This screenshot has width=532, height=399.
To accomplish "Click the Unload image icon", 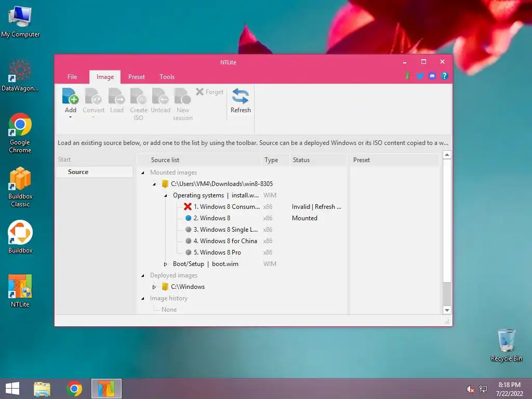I will (x=160, y=96).
